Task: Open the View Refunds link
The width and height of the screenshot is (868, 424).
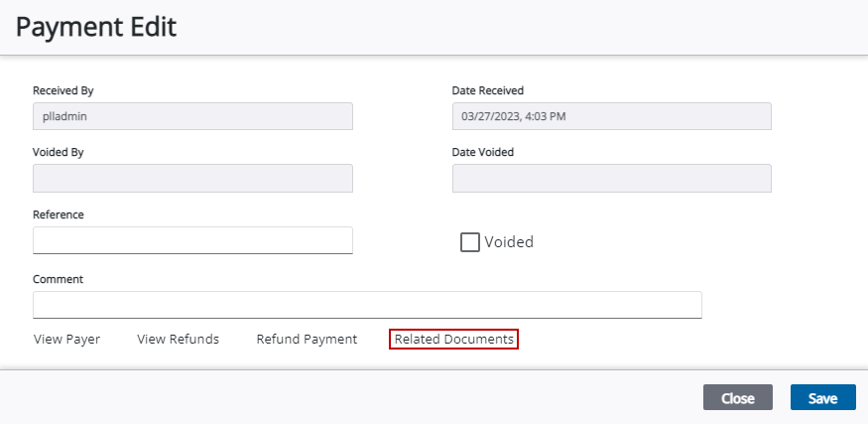Action: click(x=178, y=340)
